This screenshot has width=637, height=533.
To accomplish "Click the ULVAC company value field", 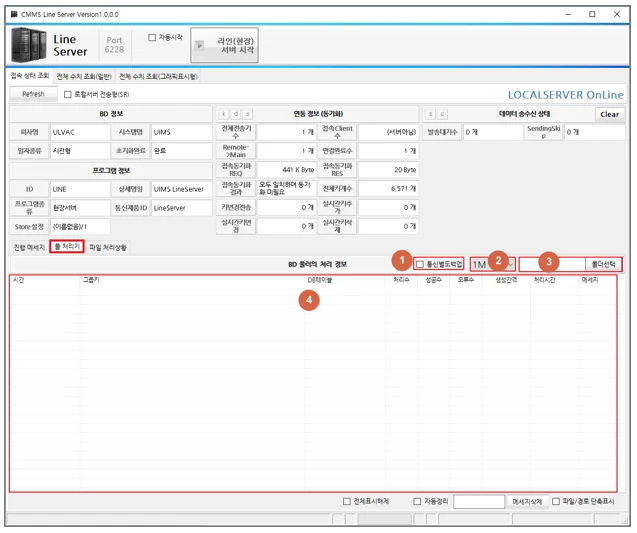I will 80,132.
